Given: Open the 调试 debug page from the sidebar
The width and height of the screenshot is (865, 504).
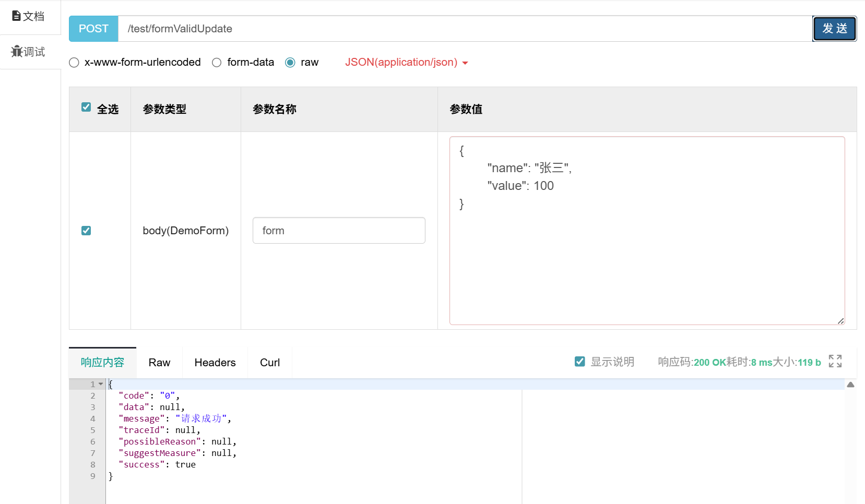Looking at the screenshot, I should click(28, 51).
